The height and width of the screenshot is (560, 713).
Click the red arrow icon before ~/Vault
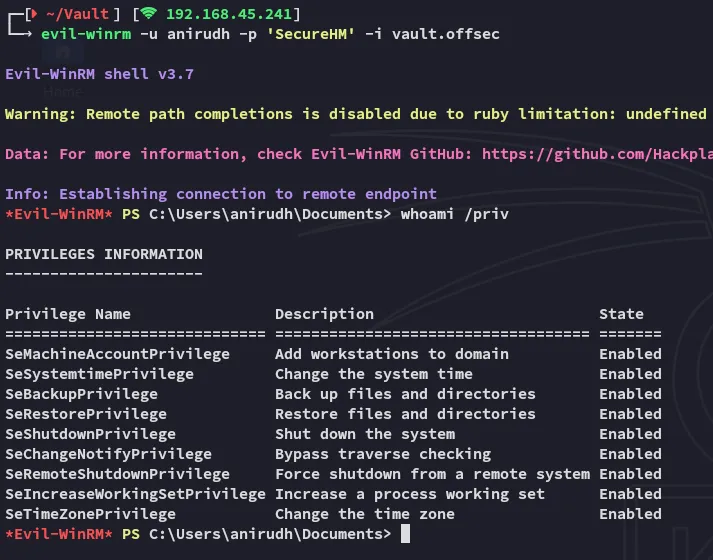(34, 14)
